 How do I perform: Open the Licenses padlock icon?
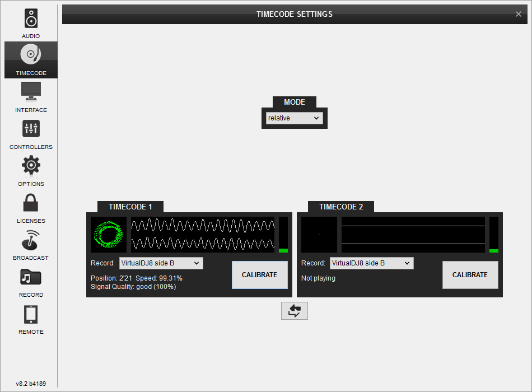point(31,203)
